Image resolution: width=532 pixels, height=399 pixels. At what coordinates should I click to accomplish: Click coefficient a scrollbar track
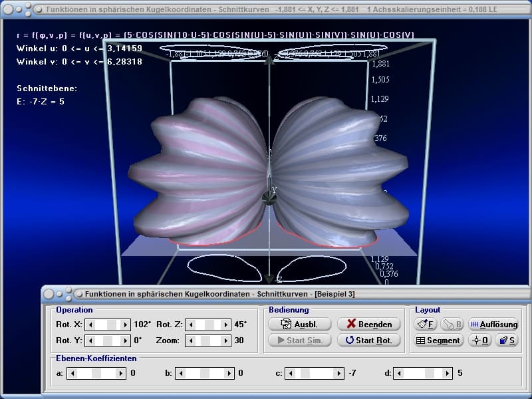point(96,373)
